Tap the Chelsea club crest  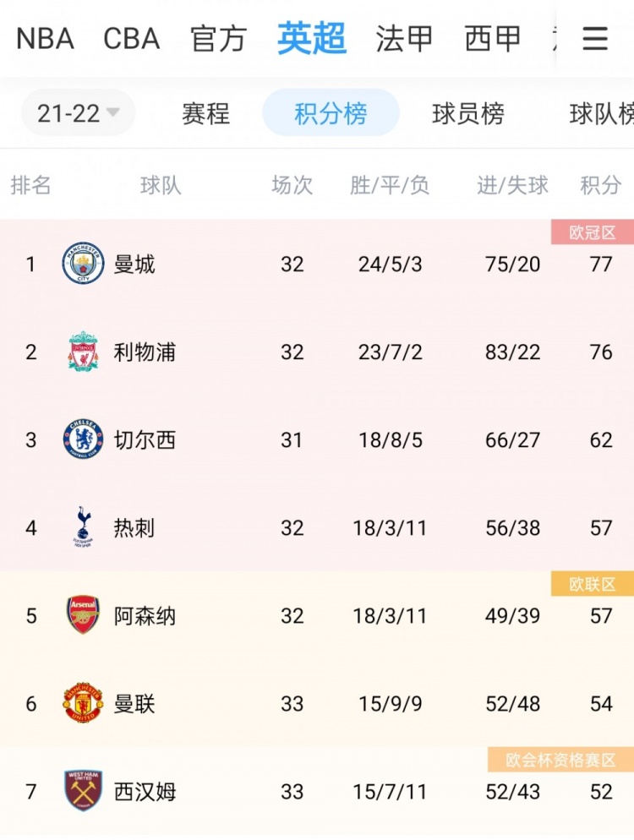click(83, 439)
